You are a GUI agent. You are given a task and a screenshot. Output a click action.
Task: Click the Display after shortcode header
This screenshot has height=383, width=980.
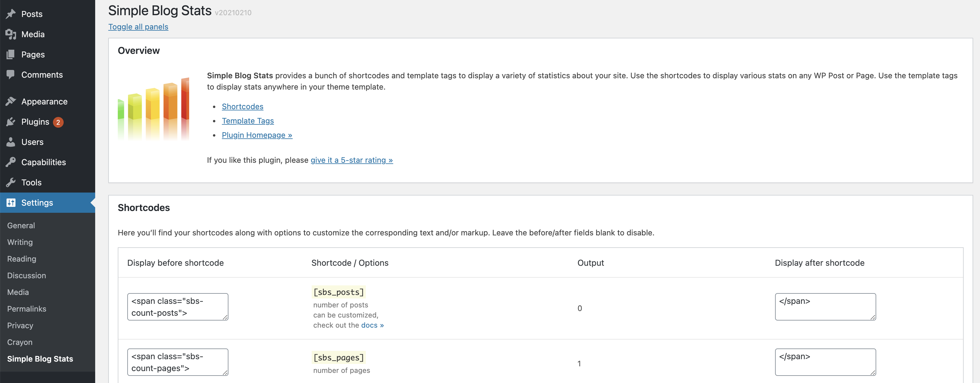[x=819, y=263]
